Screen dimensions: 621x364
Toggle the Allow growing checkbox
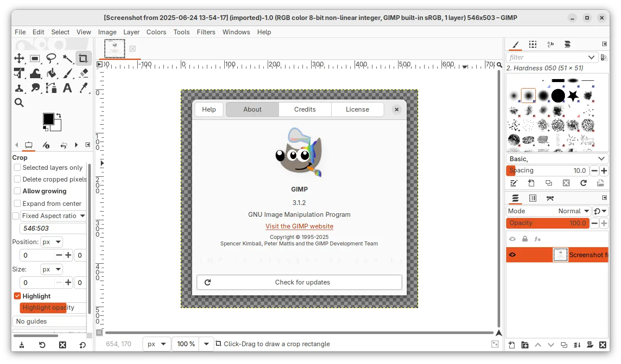[x=17, y=191]
